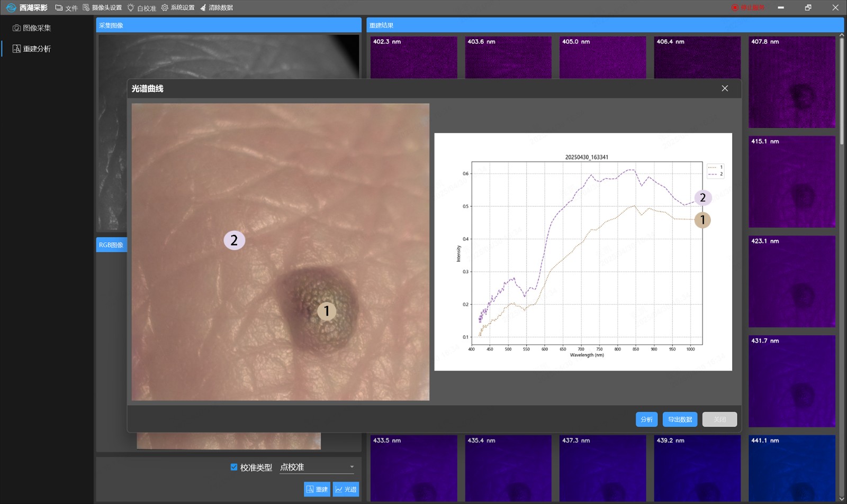Open 系统设置 system settings gear
The height and width of the screenshot is (504, 847).
tap(165, 8)
